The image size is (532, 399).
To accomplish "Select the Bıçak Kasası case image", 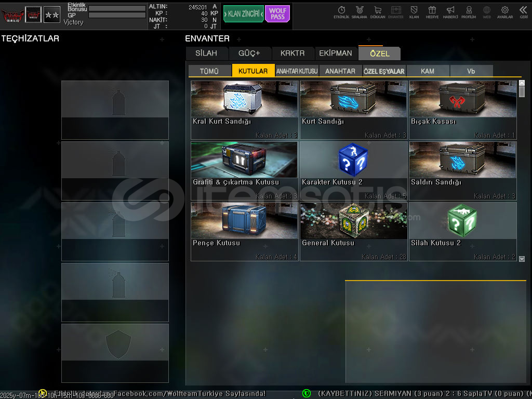I will 463,99.
